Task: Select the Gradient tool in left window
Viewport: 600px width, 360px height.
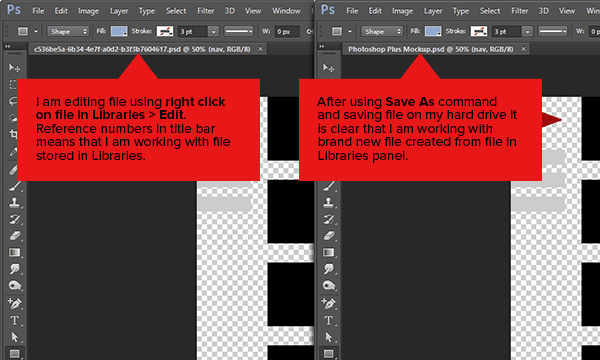Action: pos(14,252)
